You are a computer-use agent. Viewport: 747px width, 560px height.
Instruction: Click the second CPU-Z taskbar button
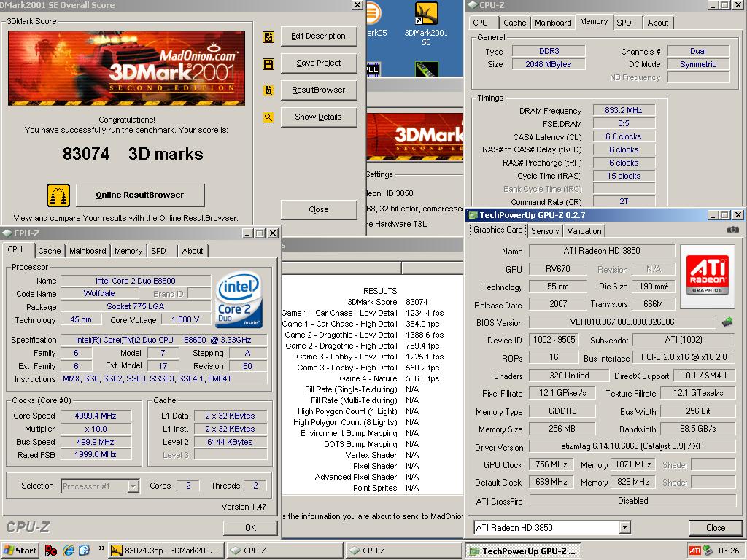pos(403,551)
